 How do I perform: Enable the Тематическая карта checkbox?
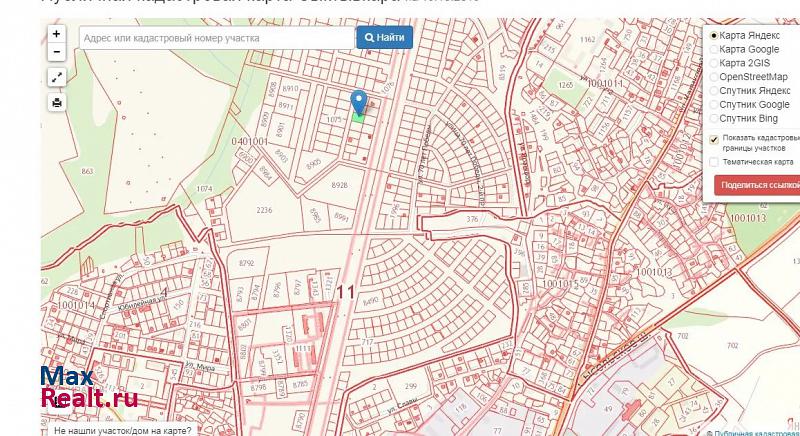tap(714, 161)
